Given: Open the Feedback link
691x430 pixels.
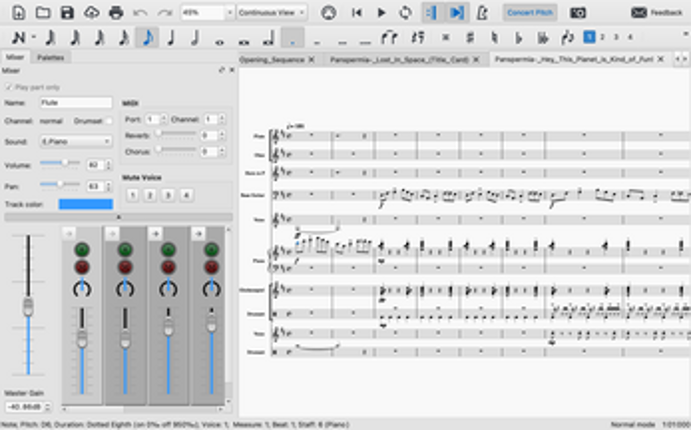Looking at the screenshot, I should [657, 12].
